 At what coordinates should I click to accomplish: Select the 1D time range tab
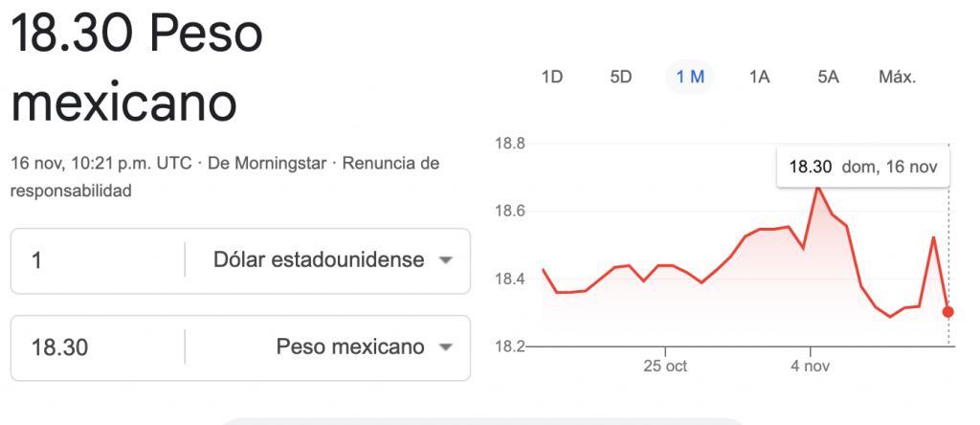point(551,78)
